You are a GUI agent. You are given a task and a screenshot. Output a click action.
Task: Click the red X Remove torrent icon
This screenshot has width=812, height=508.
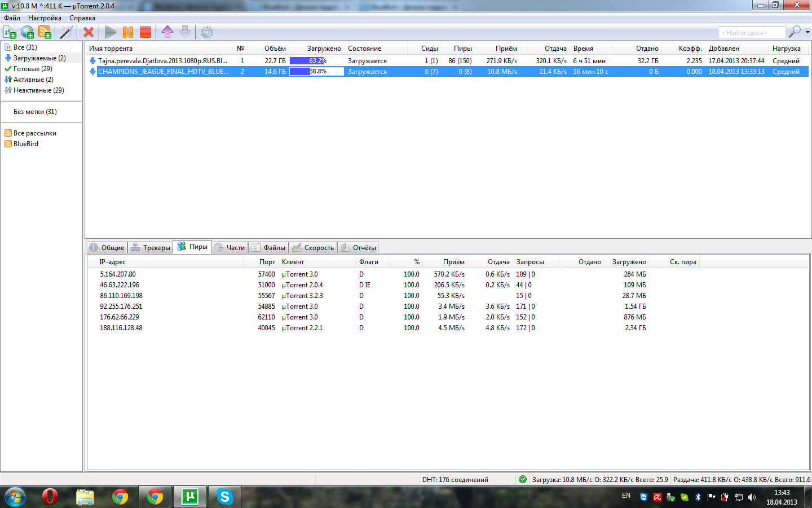tap(89, 32)
